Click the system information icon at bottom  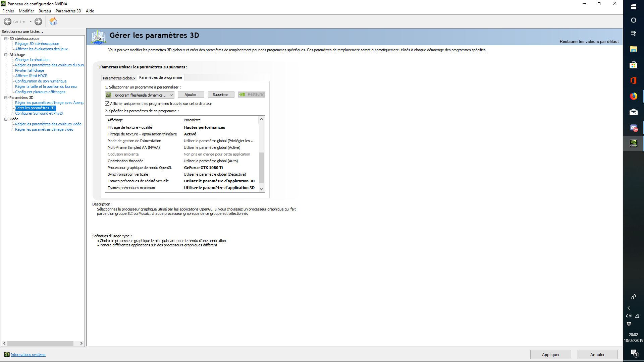point(7,355)
